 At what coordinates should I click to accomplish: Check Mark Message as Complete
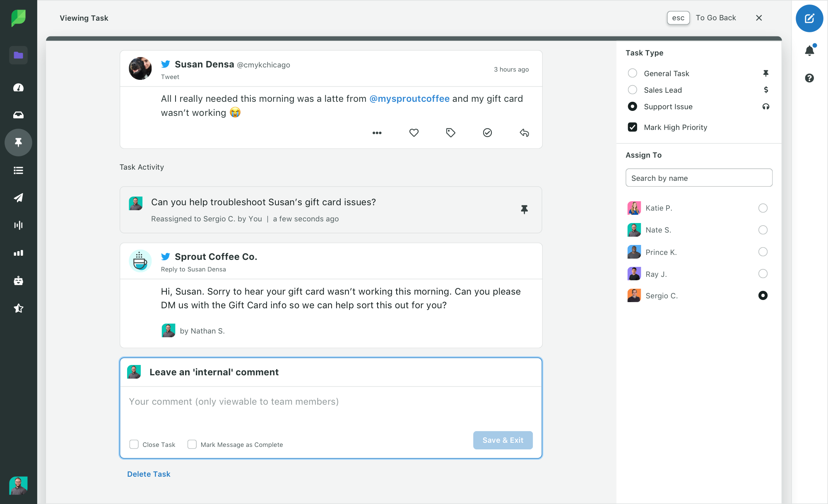click(192, 444)
